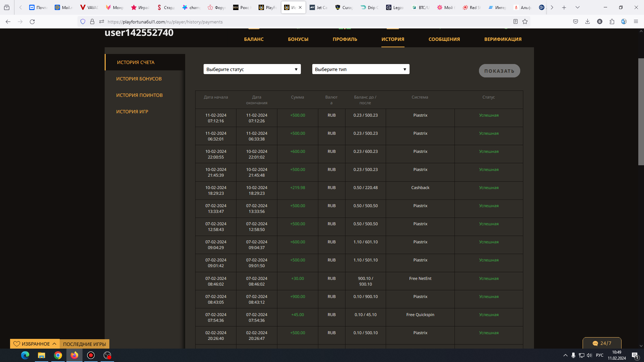Bookmark this page with the star icon

pos(525,22)
